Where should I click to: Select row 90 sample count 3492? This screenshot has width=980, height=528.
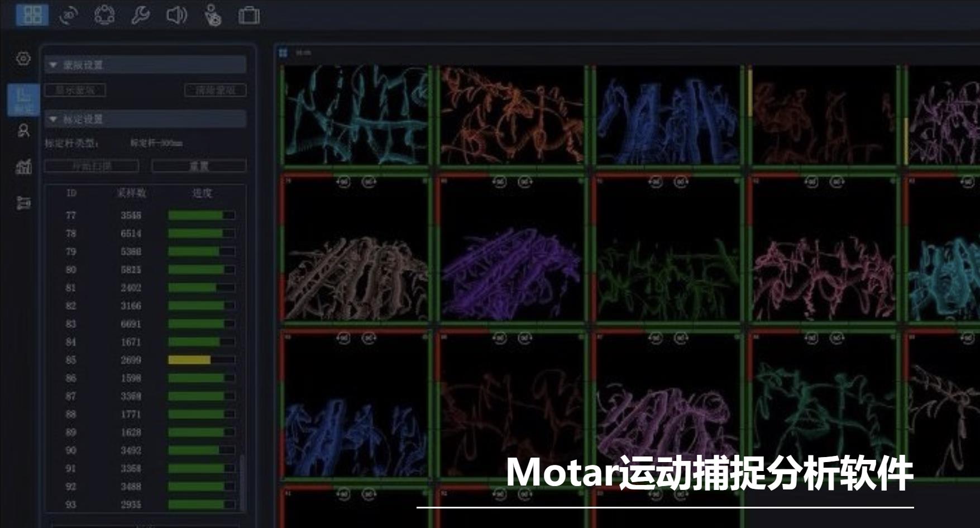(x=131, y=450)
